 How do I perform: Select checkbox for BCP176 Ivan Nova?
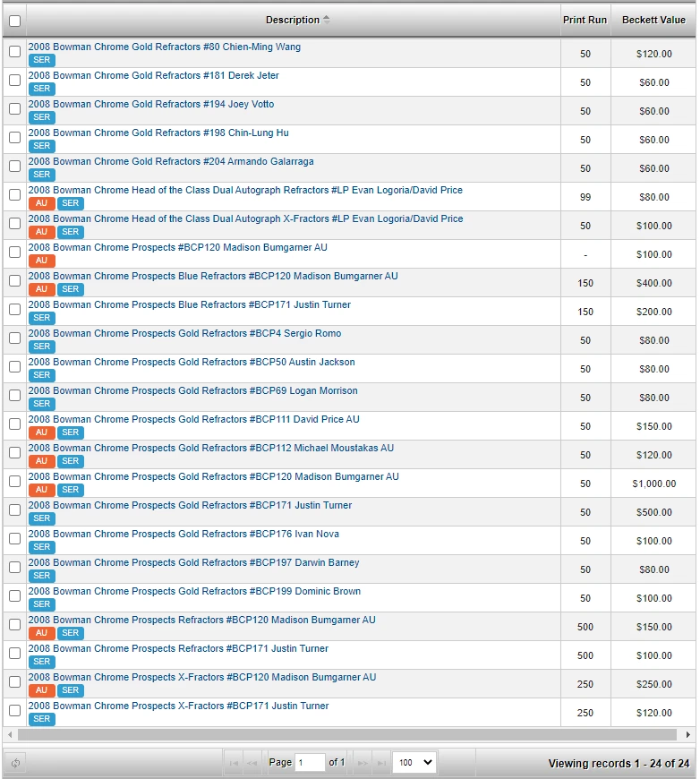point(15,538)
